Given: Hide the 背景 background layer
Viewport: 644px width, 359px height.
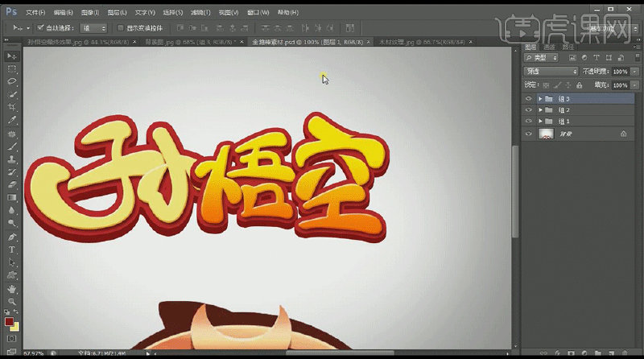Looking at the screenshot, I should [529, 134].
